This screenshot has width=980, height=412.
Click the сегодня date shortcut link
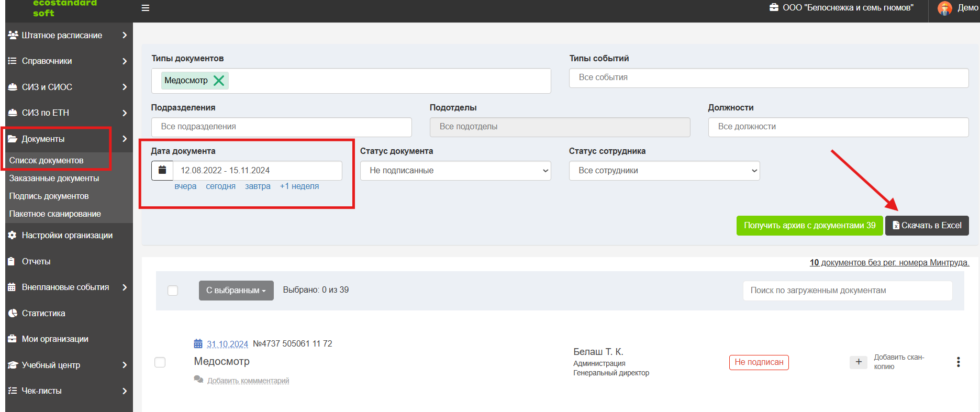pyautogui.click(x=220, y=186)
